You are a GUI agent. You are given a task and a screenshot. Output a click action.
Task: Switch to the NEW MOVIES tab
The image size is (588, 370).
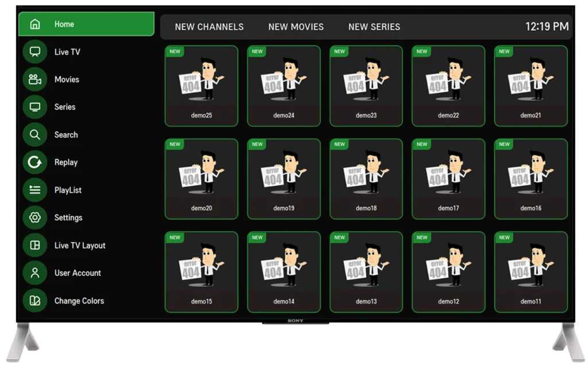pos(296,27)
